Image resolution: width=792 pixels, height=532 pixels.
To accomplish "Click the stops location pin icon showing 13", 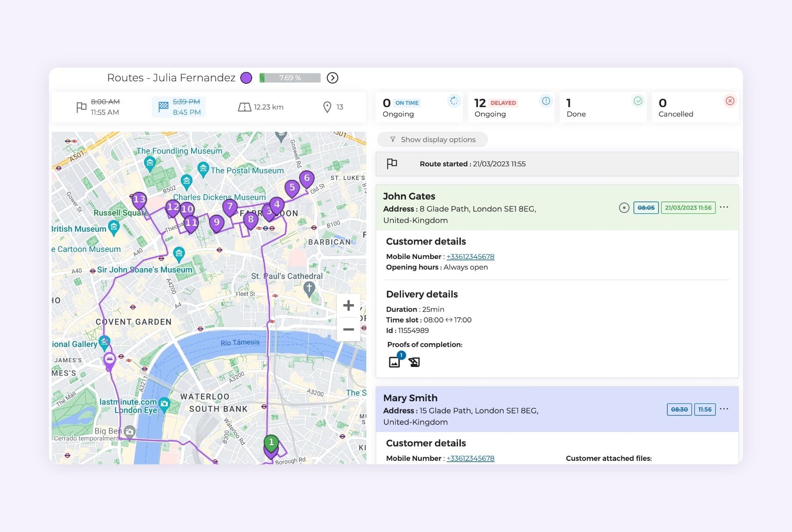I will click(x=327, y=107).
